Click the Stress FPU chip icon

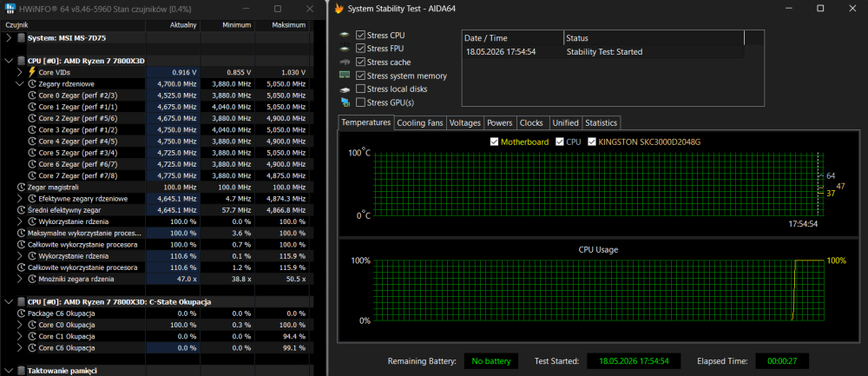[345, 49]
